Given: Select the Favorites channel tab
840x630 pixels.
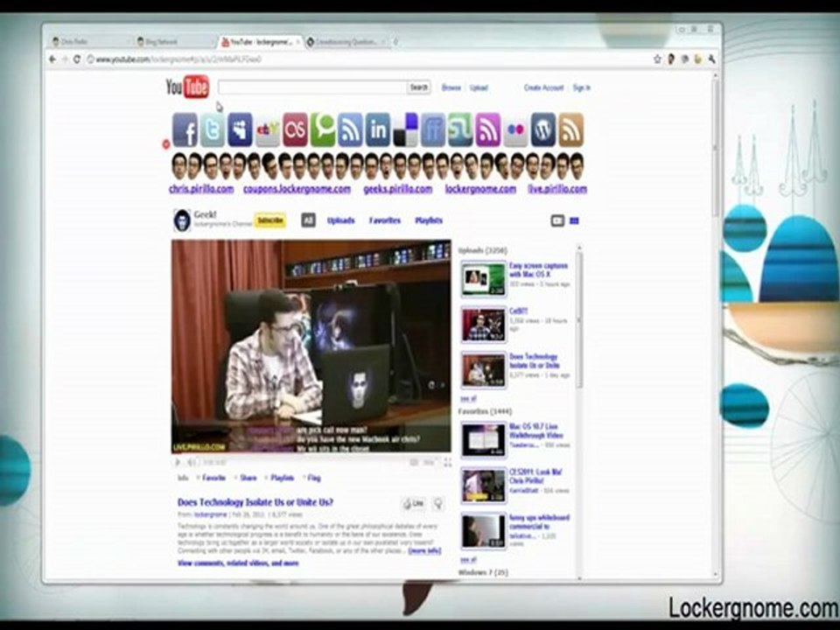Looking at the screenshot, I should [385, 220].
